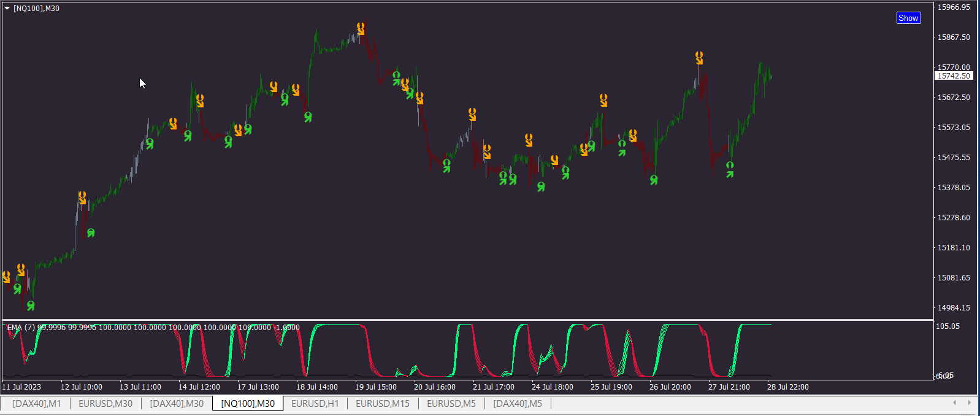
Task: Open the [NQ100],M30 chart title dropdown arrow
Action: click(x=7, y=9)
